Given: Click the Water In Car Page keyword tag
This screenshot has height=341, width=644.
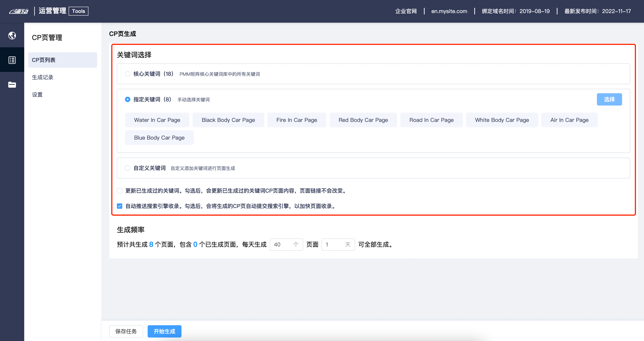Looking at the screenshot, I should [157, 120].
